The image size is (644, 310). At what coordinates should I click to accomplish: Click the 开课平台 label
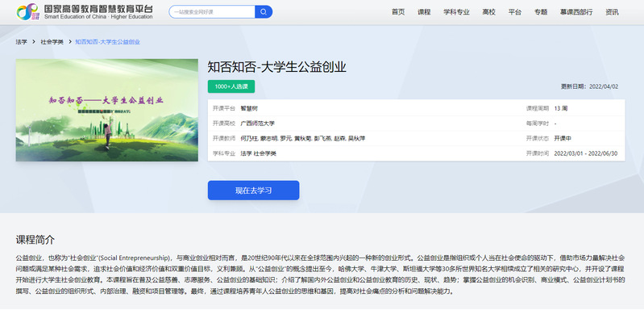point(224,108)
